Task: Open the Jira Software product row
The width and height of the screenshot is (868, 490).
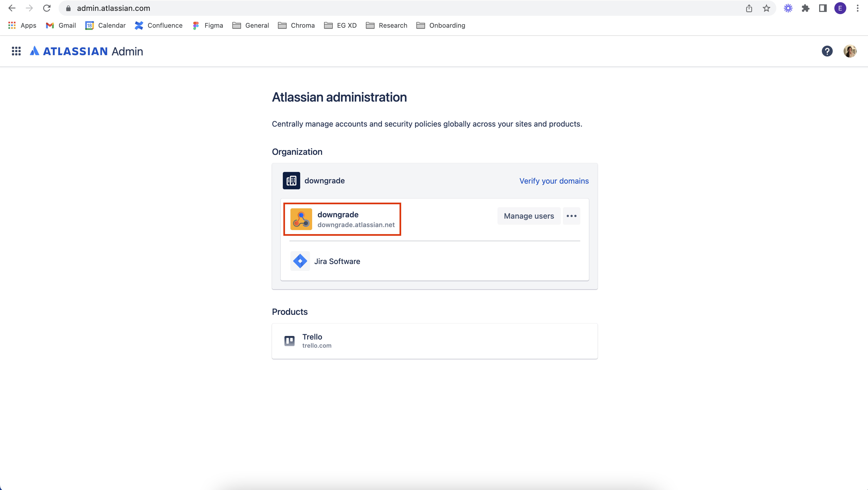Action: [x=435, y=261]
